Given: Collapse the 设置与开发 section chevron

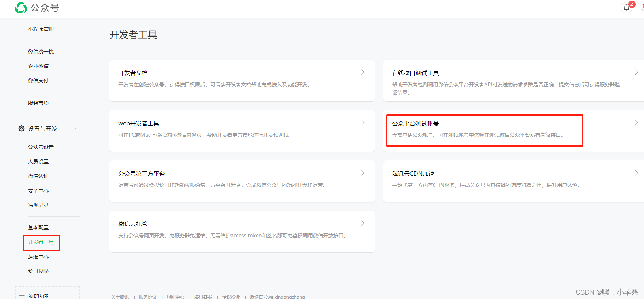Looking at the screenshot, I should [x=73, y=128].
